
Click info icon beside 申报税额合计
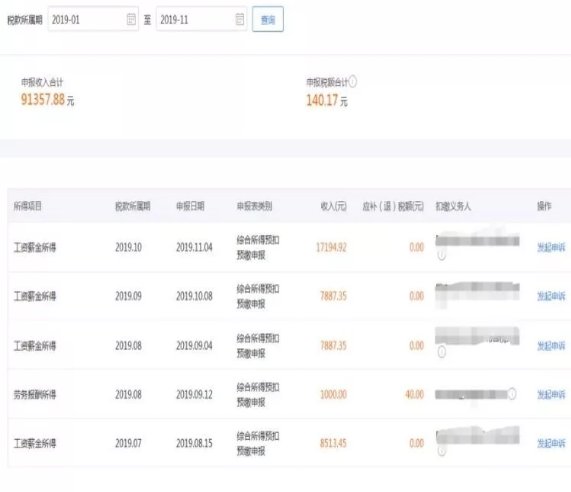[x=353, y=82]
